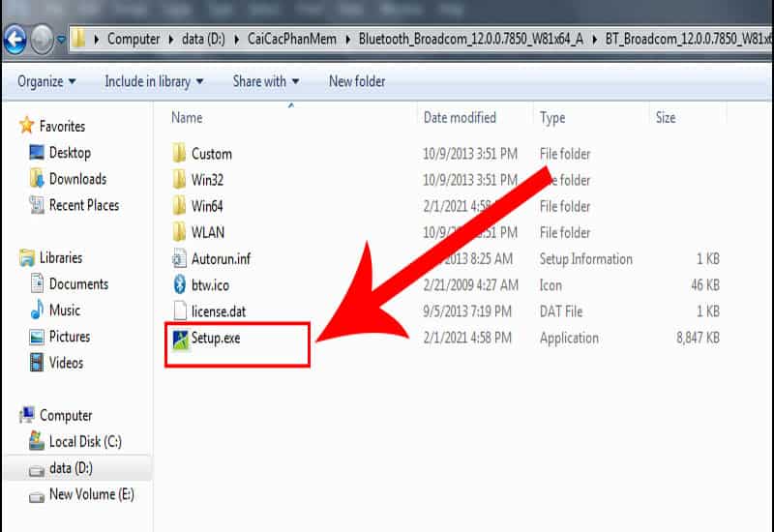Open the Share with dropdown
Screen dimensions: 774x532
(266, 81)
